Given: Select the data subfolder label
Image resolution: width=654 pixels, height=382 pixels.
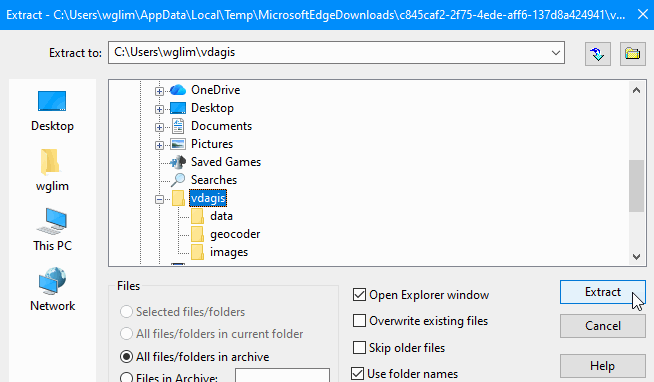Looking at the screenshot, I should click(221, 216).
